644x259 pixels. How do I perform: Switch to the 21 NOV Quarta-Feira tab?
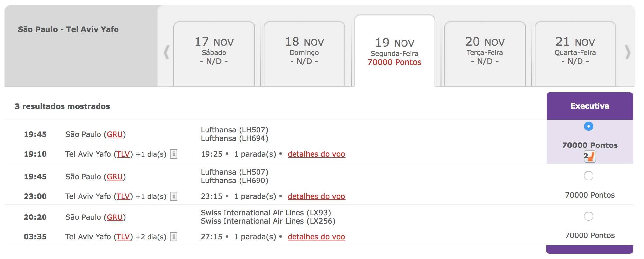[x=575, y=54]
